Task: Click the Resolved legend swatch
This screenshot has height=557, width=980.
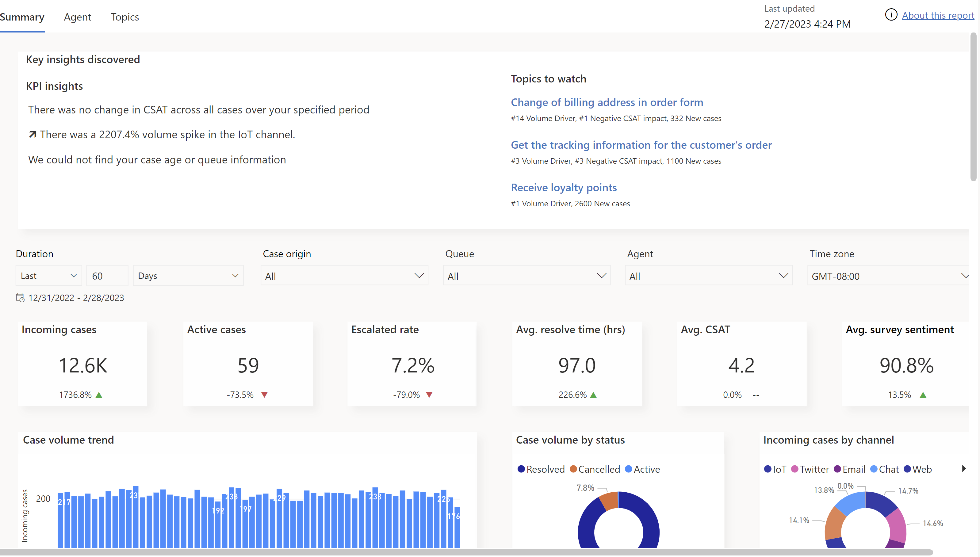Action: point(521,469)
